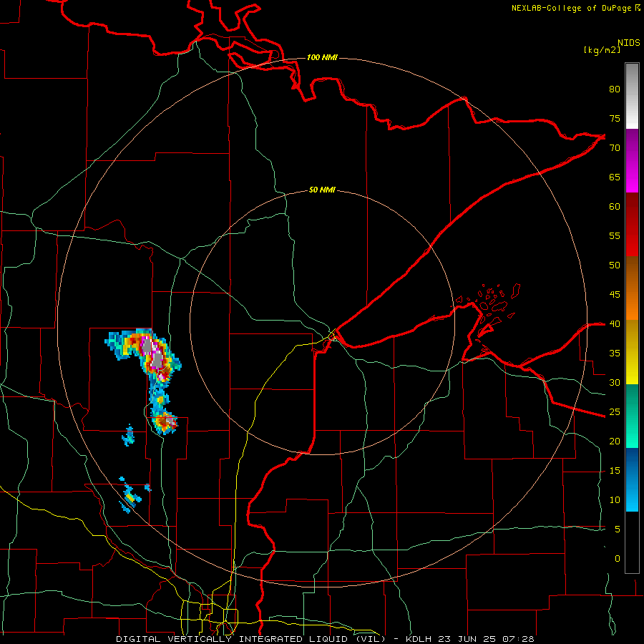The width and height of the screenshot is (644, 644).
Task: Click the yellow segment of the color bar
Action: [632, 352]
